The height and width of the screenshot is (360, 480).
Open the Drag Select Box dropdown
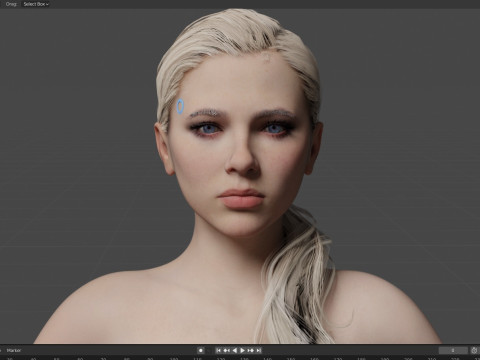[36, 4]
